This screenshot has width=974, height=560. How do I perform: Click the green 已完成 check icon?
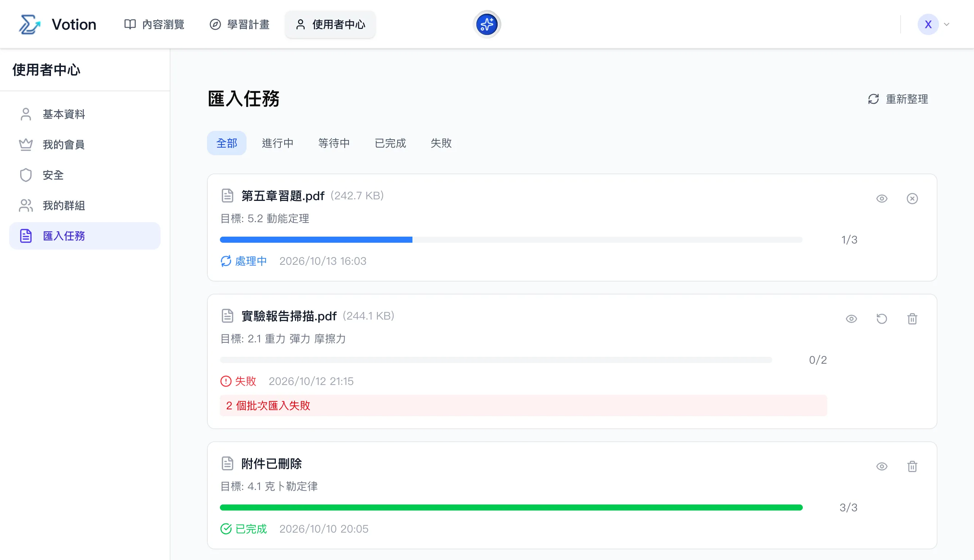(226, 529)
